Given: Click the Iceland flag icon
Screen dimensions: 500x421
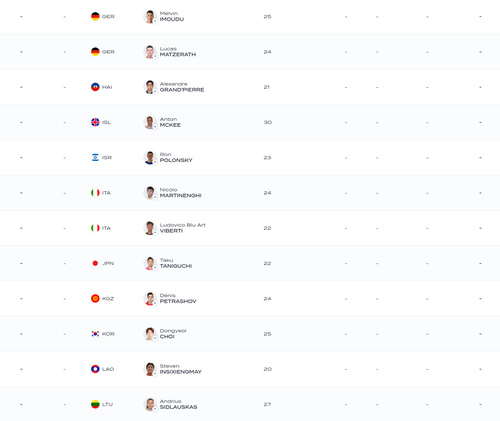Looking at the screenshot, I should point(95,122).
